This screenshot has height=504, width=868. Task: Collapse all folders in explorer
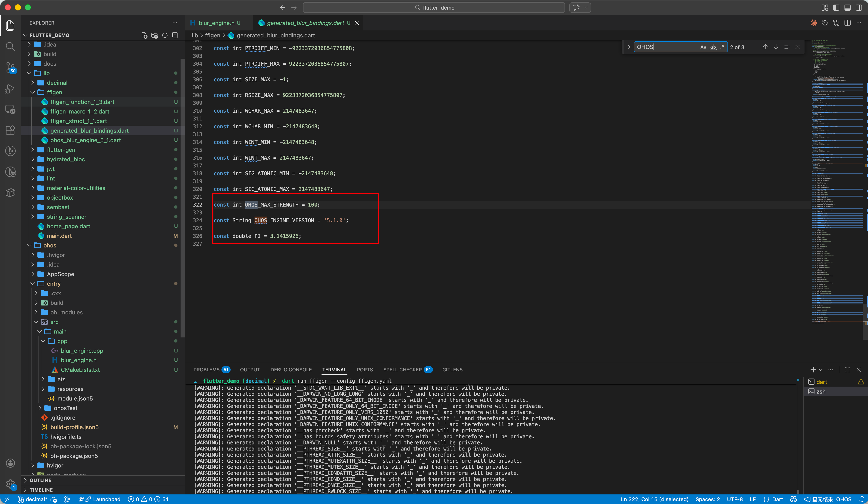point(175,35)
